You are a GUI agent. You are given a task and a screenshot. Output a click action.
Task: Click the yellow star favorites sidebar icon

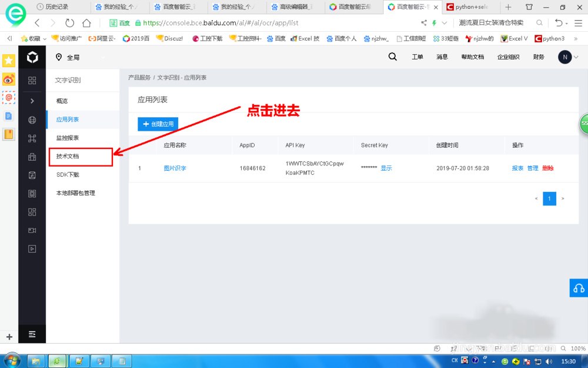[x=9, y=61]
